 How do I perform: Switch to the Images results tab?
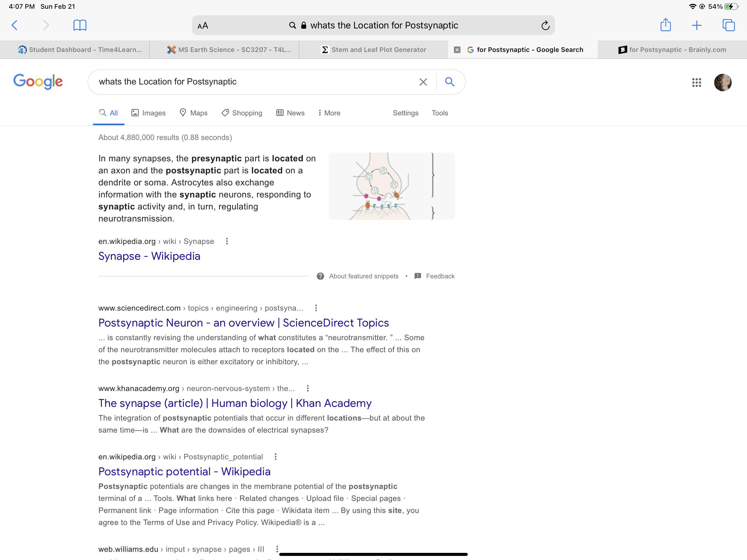click(148, 113)
